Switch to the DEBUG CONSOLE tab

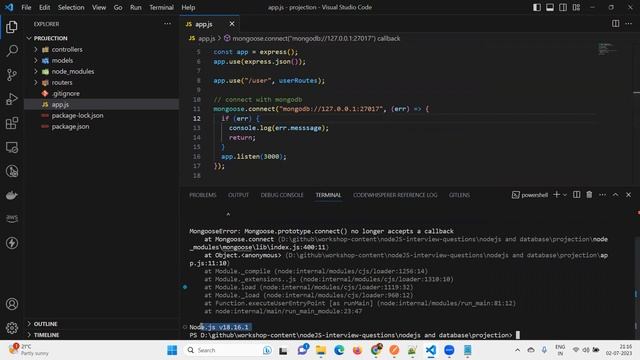tap(282, 195)
